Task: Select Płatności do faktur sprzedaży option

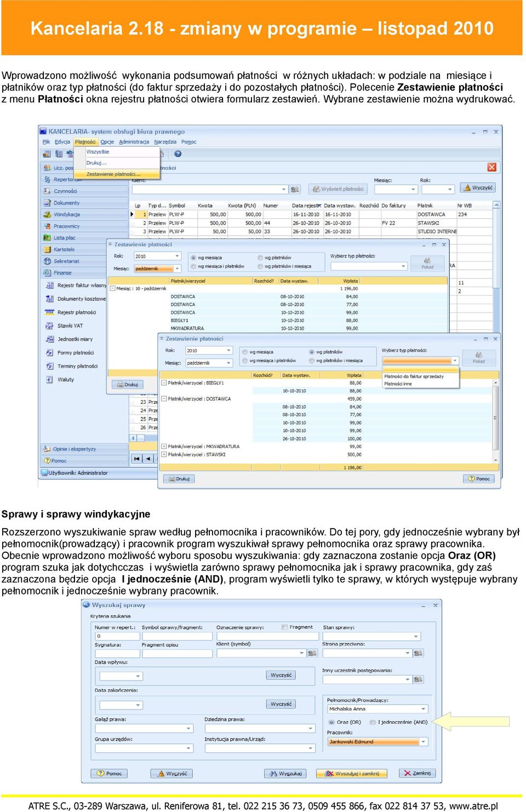Action: pos(420,377)
